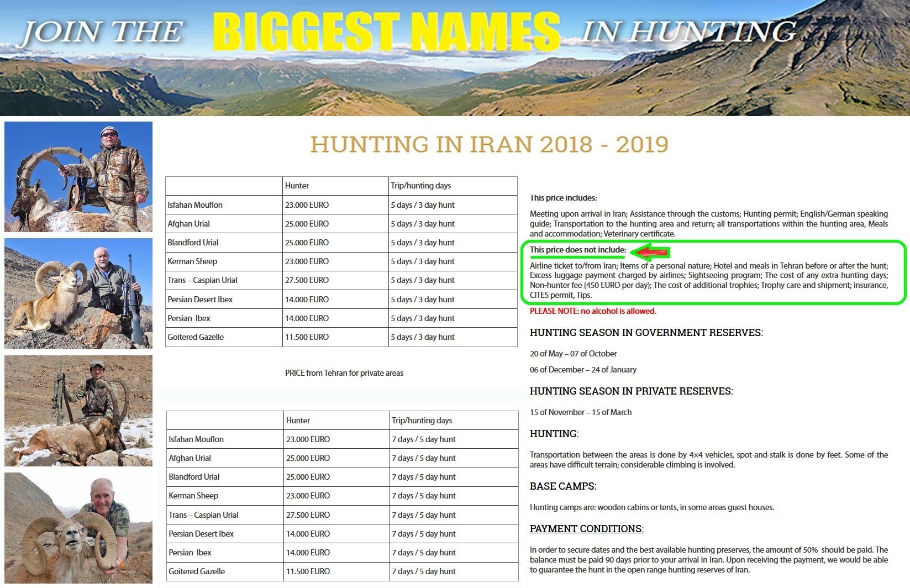The width and height of the screenshot is (910, 588).
Task: Open the bottom photo of smiling hunter with ram
Action: 78,528
